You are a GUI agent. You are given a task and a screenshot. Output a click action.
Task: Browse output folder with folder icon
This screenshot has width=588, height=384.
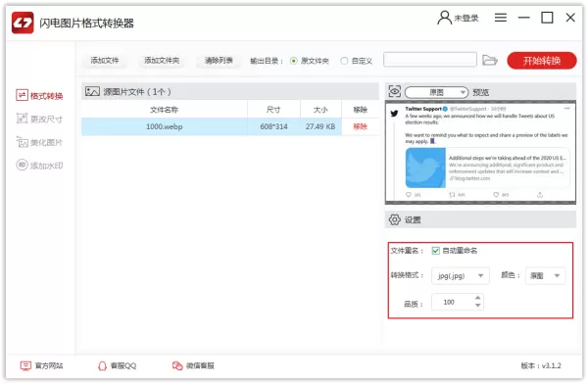(x=489, y=60)
